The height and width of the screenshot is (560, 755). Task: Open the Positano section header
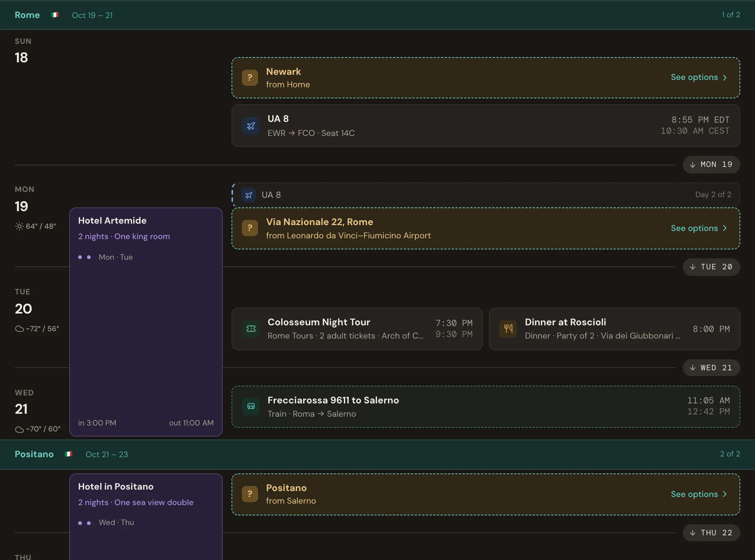pyautogui.click(x=377, y=454)
